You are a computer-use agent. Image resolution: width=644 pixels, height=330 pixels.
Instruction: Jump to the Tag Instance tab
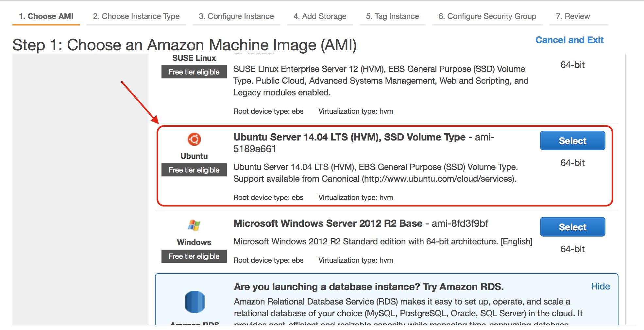392,16
